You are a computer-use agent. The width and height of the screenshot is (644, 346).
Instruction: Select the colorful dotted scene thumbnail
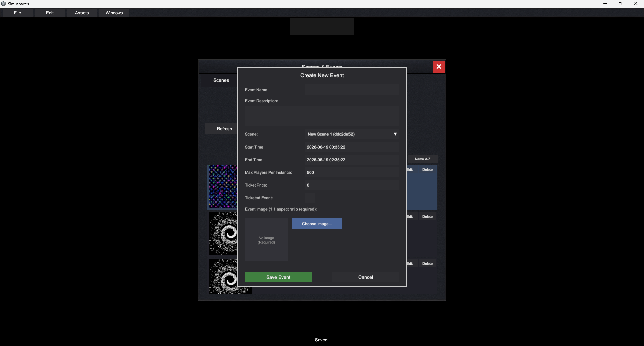pos(223,187)
